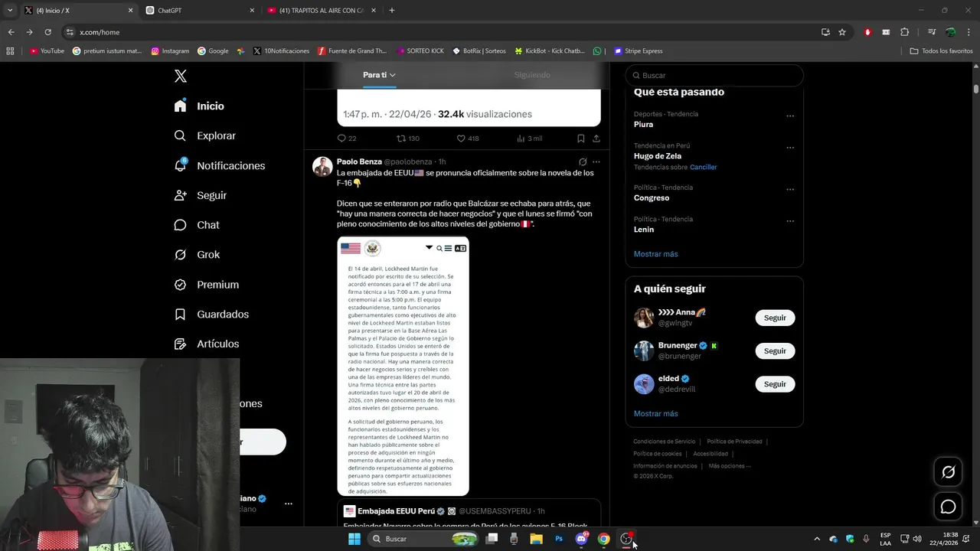
Task: Open Guardados bookmarks in the sidebar
Action: pos(211,315)
